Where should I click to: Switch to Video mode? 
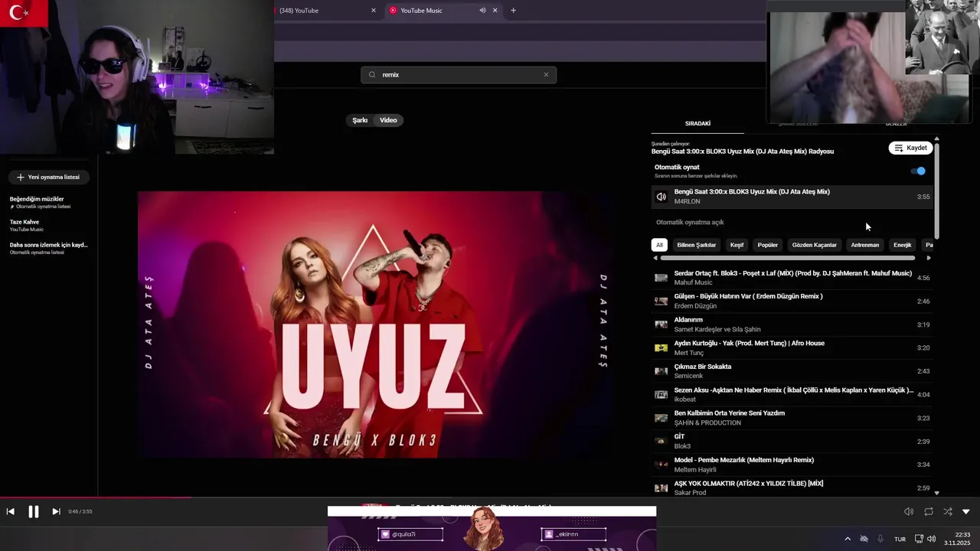tap(388, 120)
